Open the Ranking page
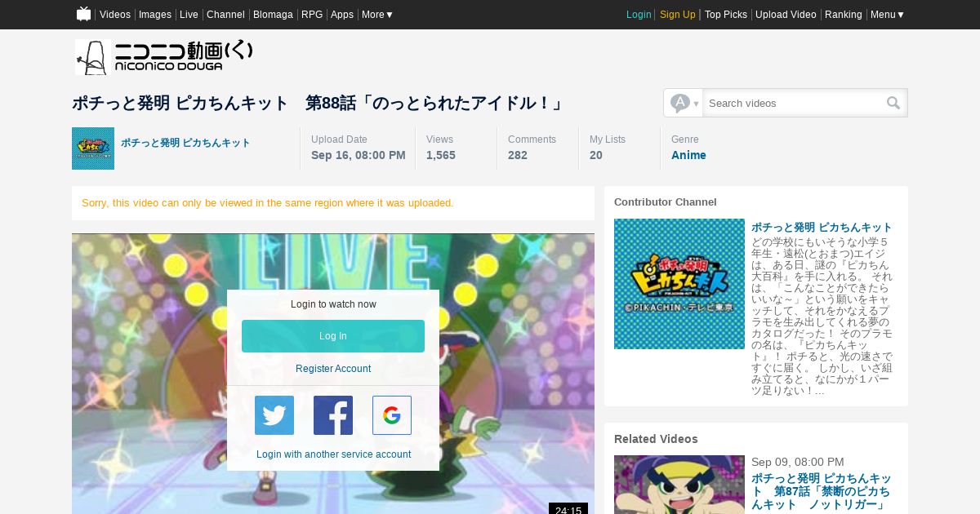Screen dimensions: 980x514 pyautogui.click(x=844, y=15)
